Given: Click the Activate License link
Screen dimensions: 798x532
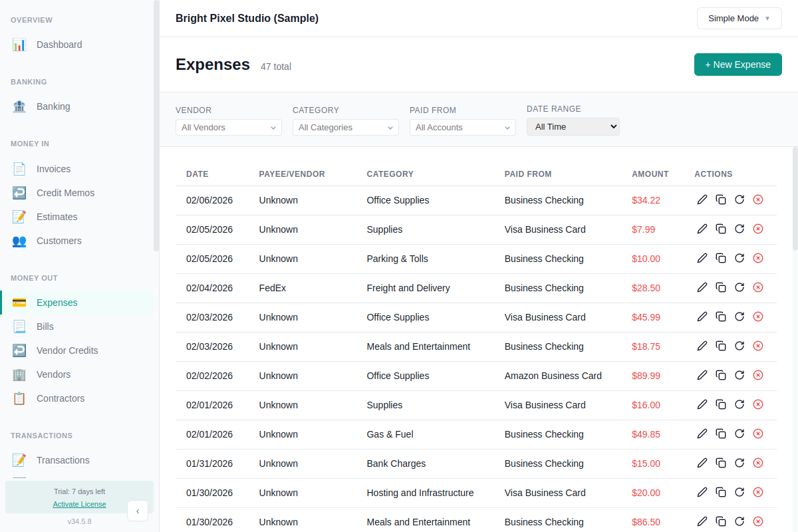Looking at the screenshot, I should [x=79, y=504].
